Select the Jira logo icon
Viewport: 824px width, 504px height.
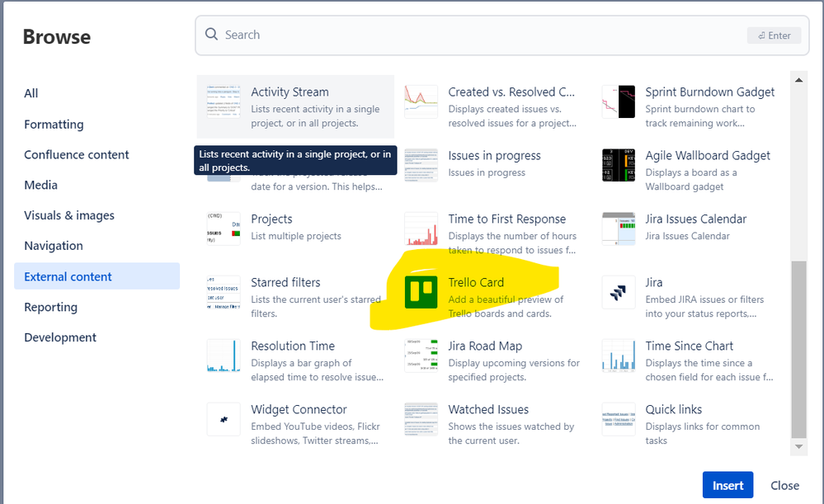pyautogui.click(x=619, y=292)
